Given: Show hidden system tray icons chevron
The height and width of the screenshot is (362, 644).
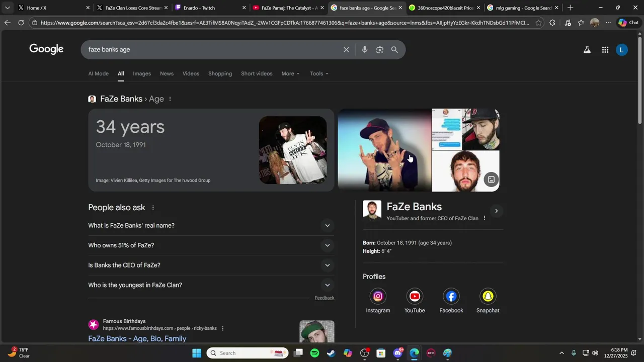Looking at the screenshot, I should click(561, 353).
